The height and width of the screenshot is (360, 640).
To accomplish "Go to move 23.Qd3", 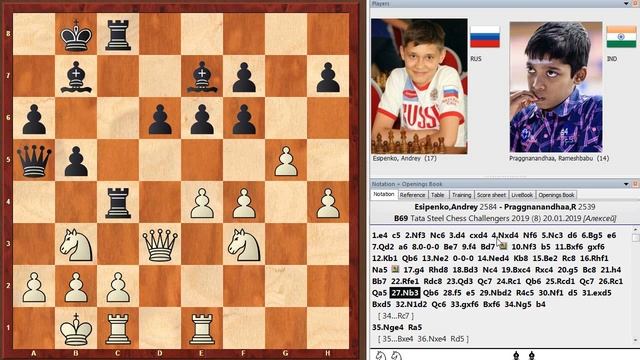I will click(460, 281).
